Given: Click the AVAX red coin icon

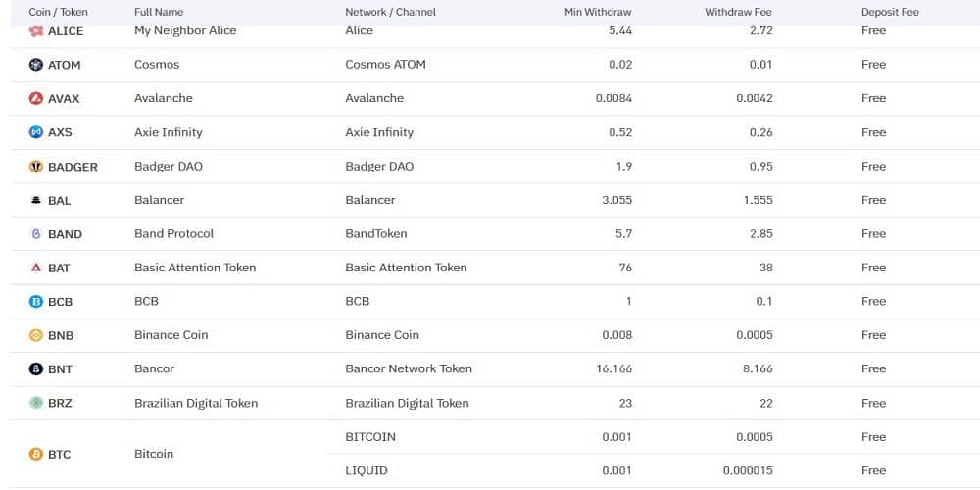Looking at the screenshot, I should coord(36,98).
